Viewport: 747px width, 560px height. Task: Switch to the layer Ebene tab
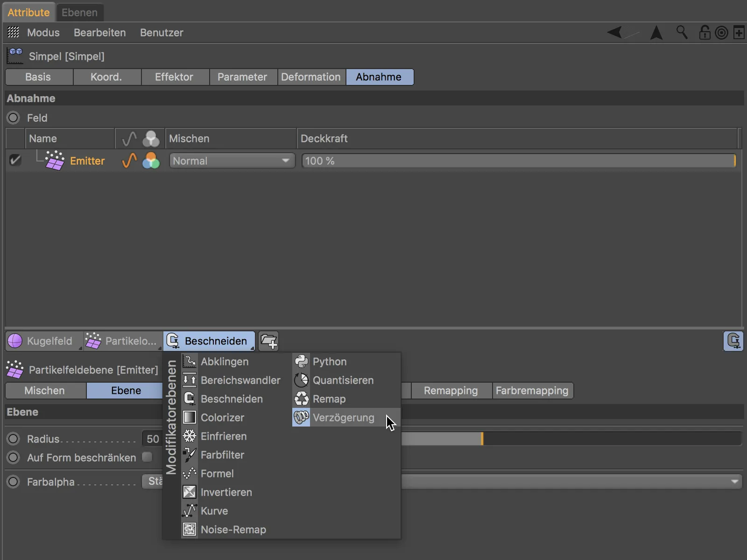pos(125,391)
